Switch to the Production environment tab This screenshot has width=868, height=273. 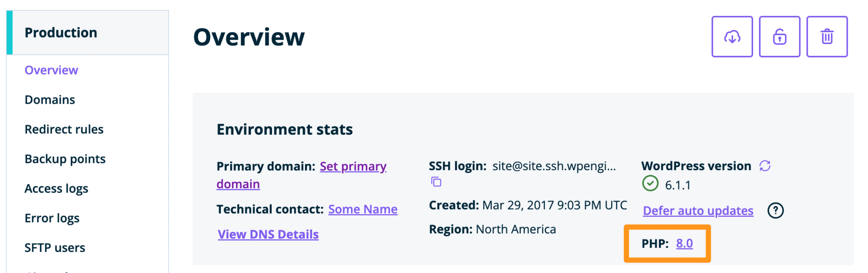(x=61, y=32)
